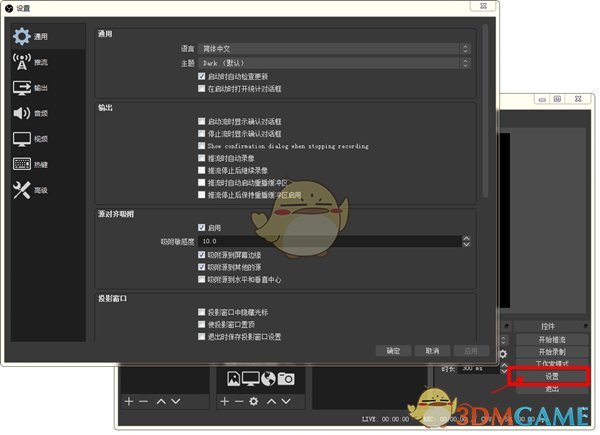
Task: Open the 视频 Video settings section
Action: point(48,139)
